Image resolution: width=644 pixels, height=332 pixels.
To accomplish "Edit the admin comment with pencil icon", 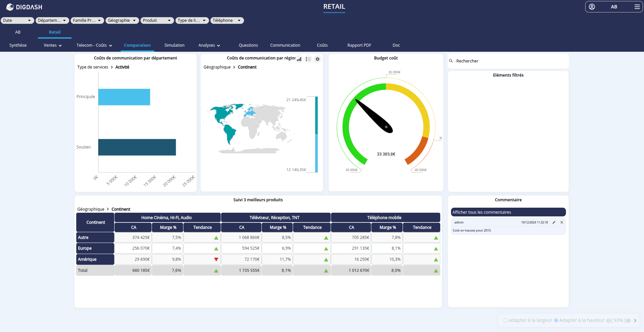I will click(x=554, y=222).
